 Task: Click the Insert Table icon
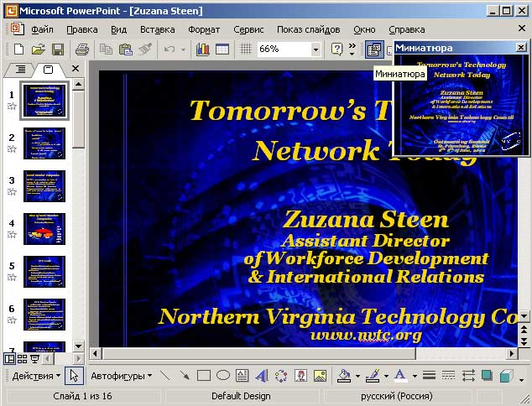(222, 49)
